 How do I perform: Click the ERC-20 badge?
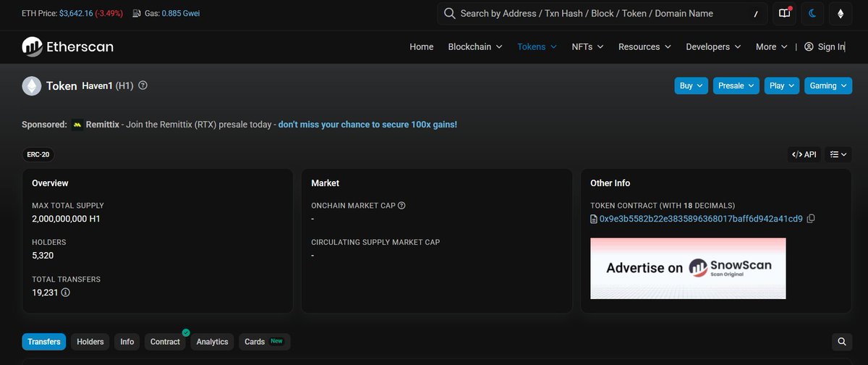pos(38,154)
